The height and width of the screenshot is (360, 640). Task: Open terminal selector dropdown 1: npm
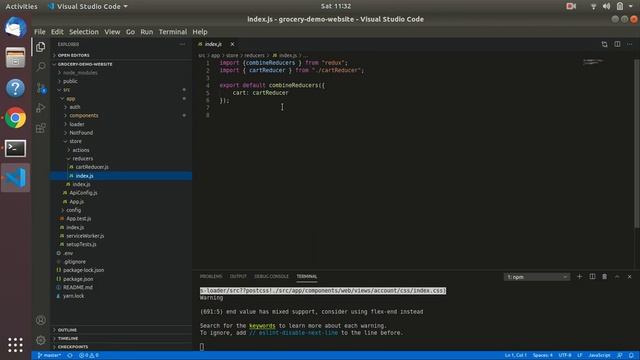pos(537,277)
